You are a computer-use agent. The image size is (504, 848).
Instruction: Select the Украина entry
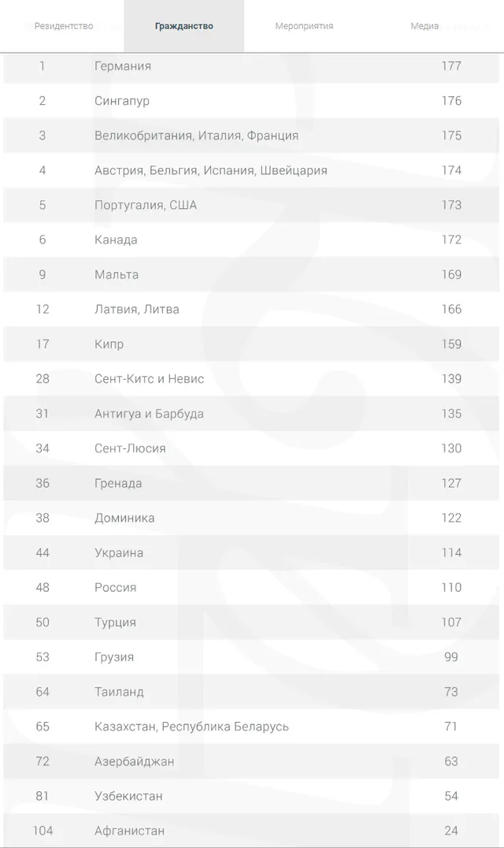pyautogui.click(x=119, y=552)
